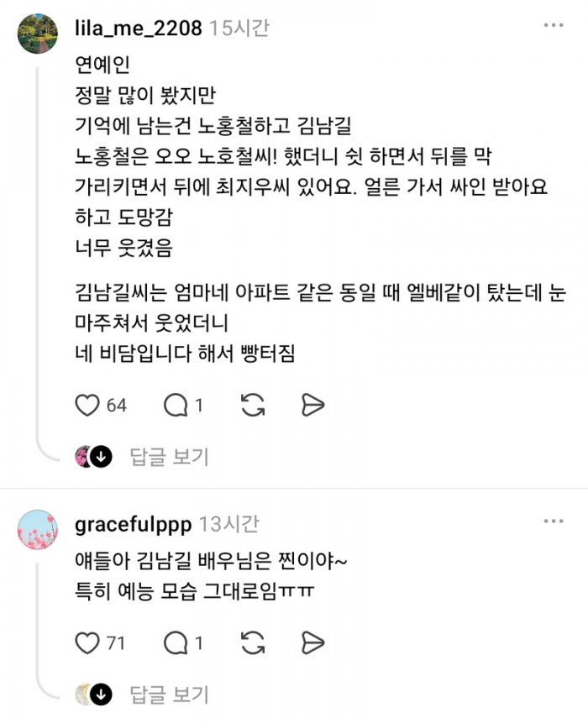Open more options for lila_me_2208 post
588x723 pixels.
pos(554,25)
